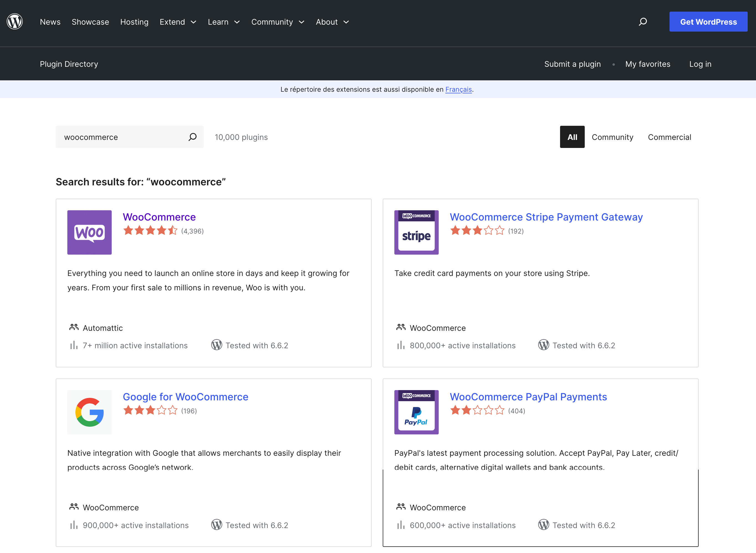Open the WooCommerce plugin via its purple Woo icon
756x553 pixels.
(89, 232)
